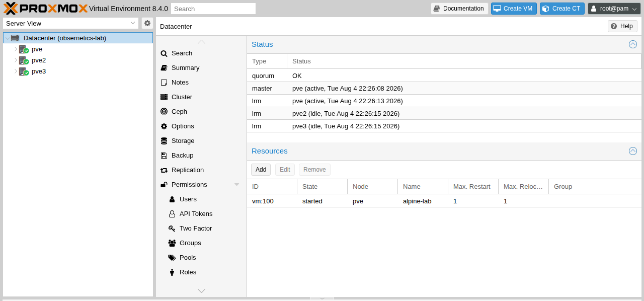
Task: Click the API Tokens user outline icon
Action: (172, 214)
